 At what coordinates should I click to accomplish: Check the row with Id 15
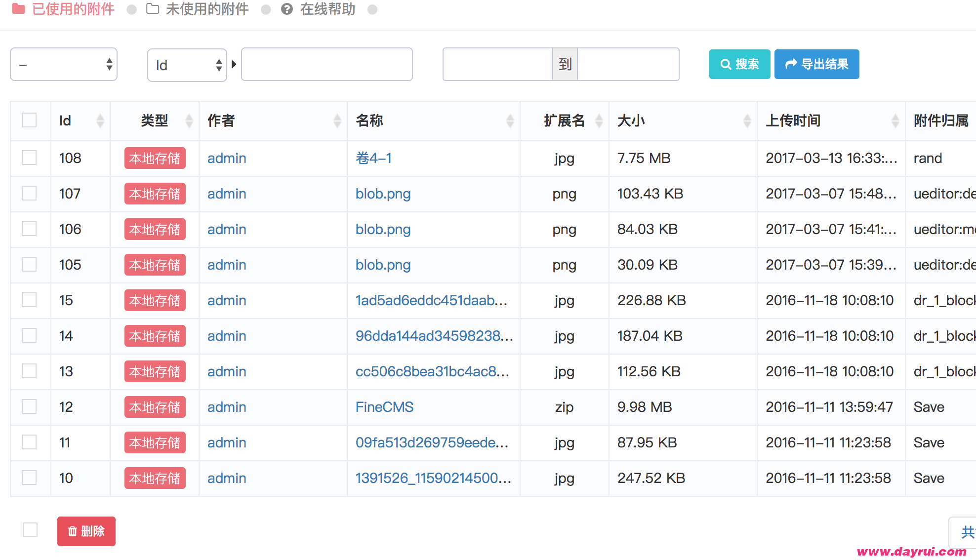click(29, 300)
